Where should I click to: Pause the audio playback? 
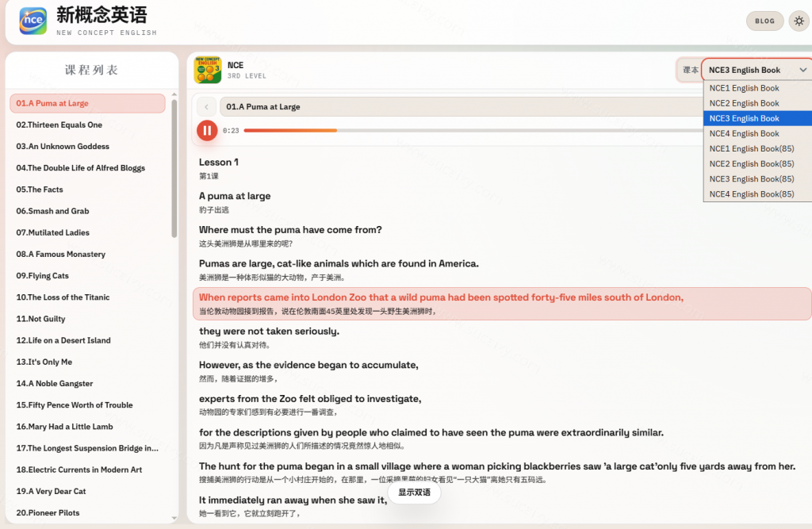tap(207, 131)
